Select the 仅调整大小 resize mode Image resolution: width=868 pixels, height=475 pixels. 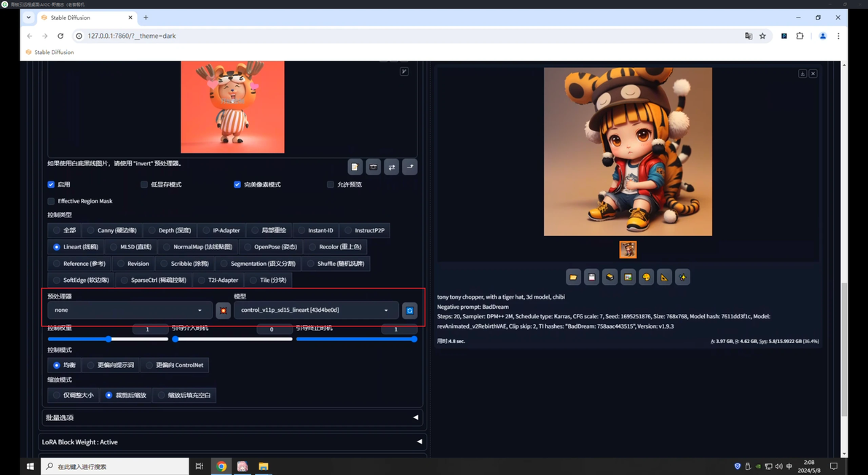click(x=73, y=396)
